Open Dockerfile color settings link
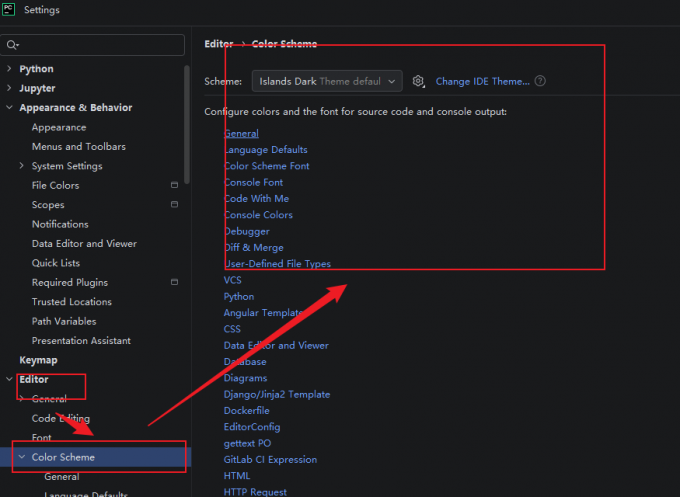 [247, 411]
